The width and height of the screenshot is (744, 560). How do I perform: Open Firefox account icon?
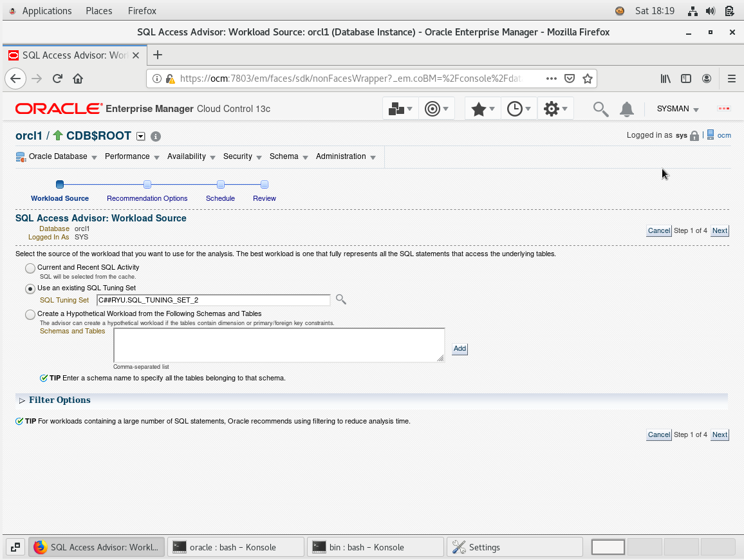click(707, 79)
